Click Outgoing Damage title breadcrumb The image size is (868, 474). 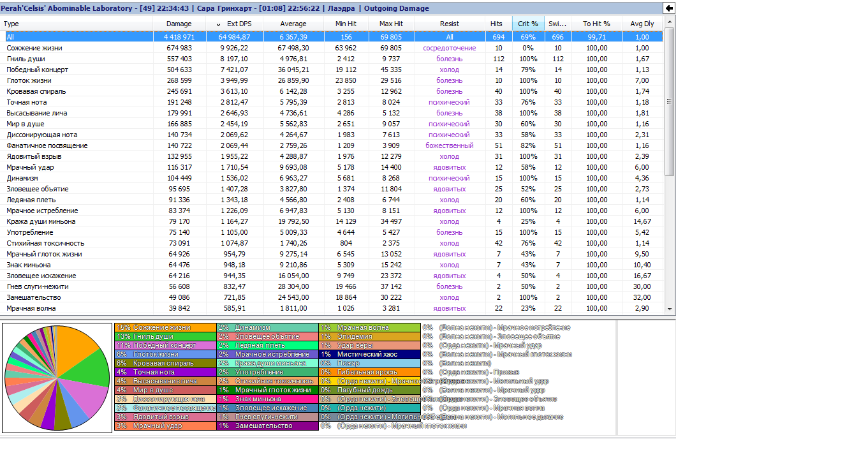coord(396,8)
